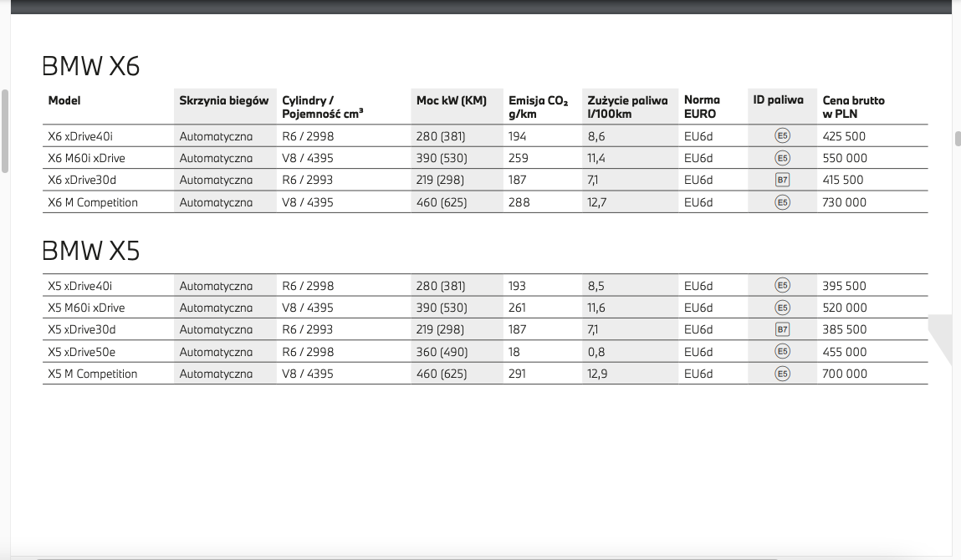Click the fuel consumption value "8,5"
961x560 pixels.
click(596, 286)
